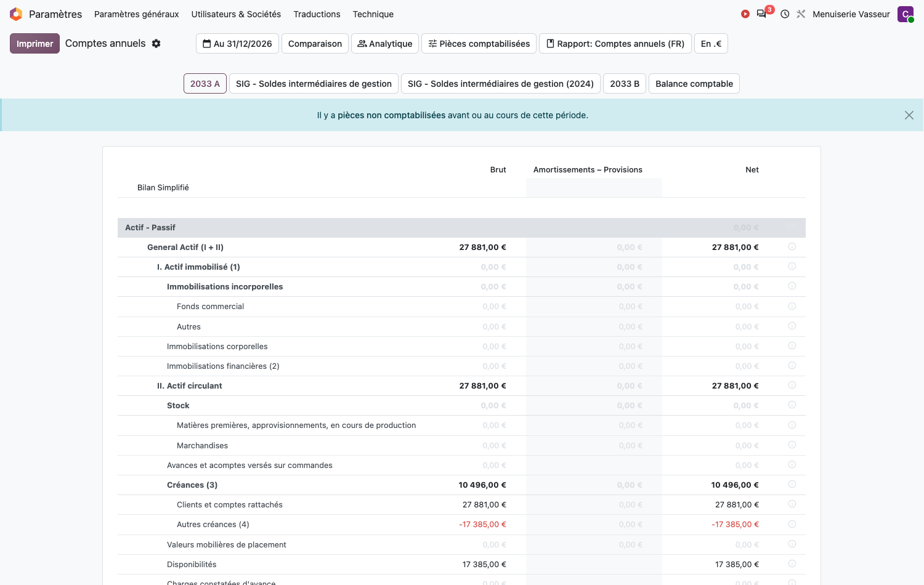The width and height of the screenshot is (924, 585).
Task: Click the gear icon beside Comptes annuels
Action: click(x=156, y=44)
